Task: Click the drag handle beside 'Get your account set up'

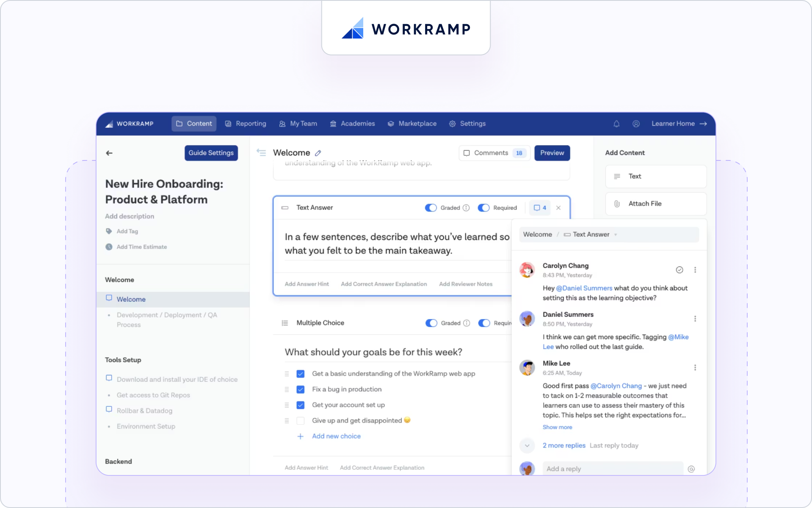Action: tap(287, 405)
